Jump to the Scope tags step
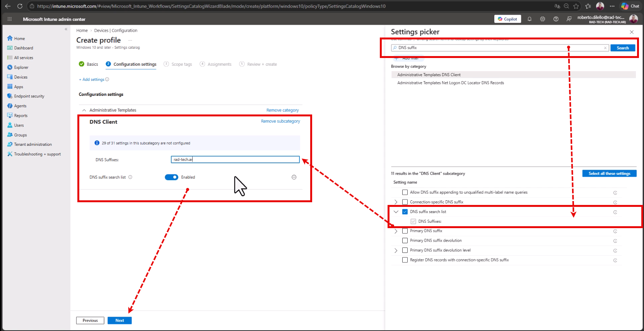 (x=178, y=64)
